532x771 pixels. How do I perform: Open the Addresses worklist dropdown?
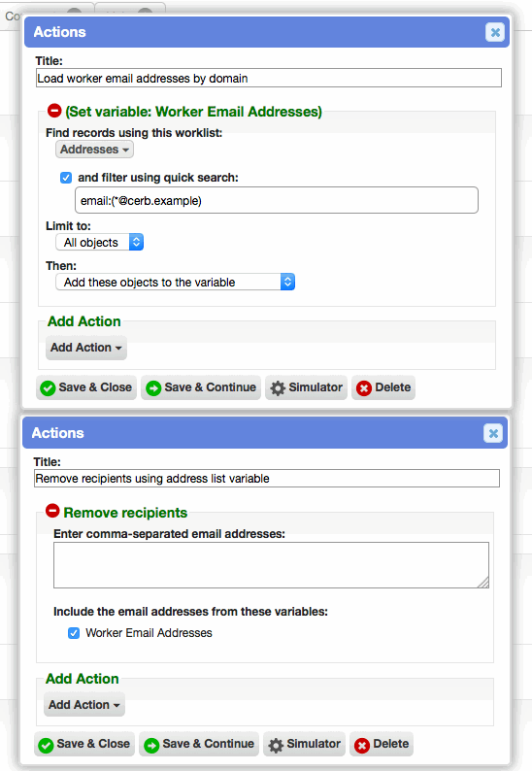pyautogui.click(x=94, y=150)
